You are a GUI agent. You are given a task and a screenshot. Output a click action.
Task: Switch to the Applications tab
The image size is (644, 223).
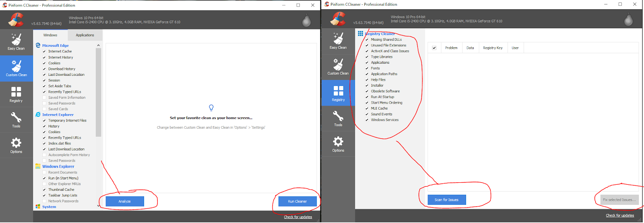pyautogui.click(x=85, y=35)
